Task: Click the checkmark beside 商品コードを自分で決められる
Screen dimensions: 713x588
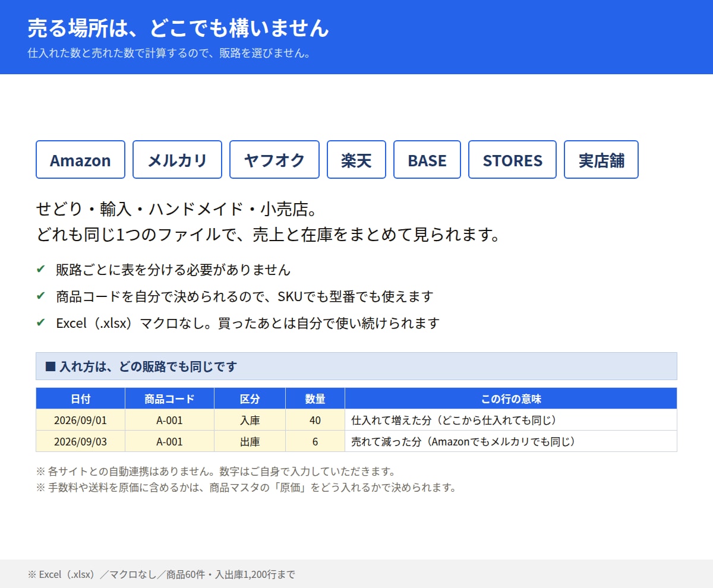Action: [x=41, y=296]
